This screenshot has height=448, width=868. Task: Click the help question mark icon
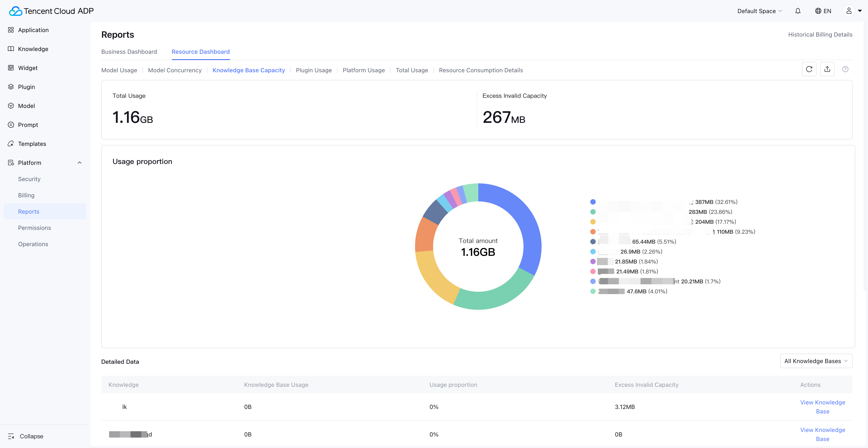click(845, 69)
